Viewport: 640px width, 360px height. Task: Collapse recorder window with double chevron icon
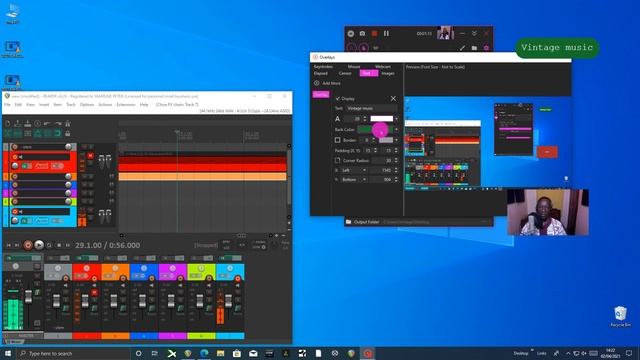click(x=474, y=33)
